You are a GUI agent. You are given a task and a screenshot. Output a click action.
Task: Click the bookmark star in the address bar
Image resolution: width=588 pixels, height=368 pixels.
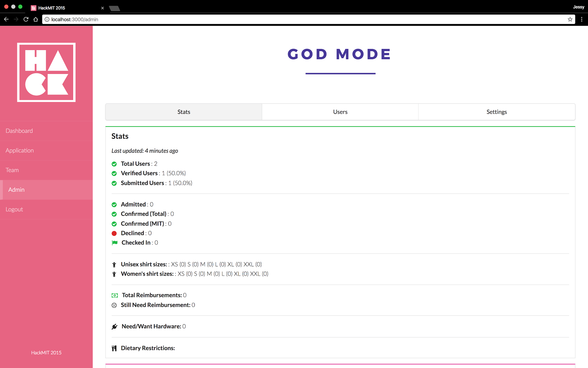point(570,19)
